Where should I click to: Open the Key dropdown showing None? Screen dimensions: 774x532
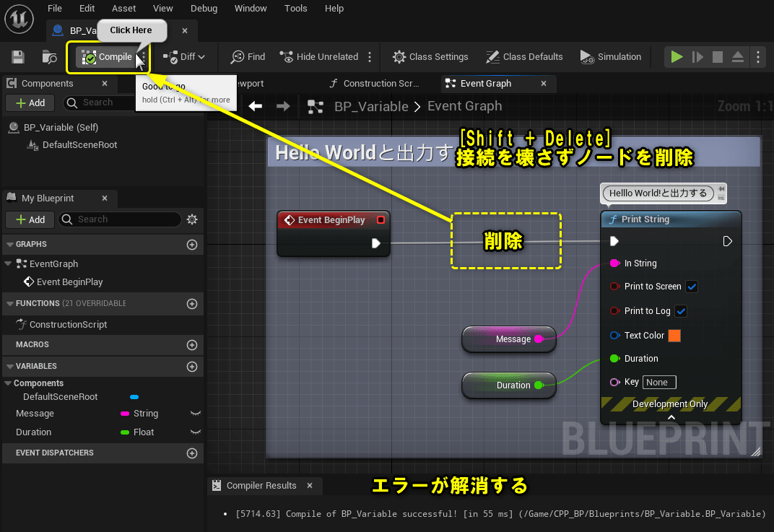[659, 382]
